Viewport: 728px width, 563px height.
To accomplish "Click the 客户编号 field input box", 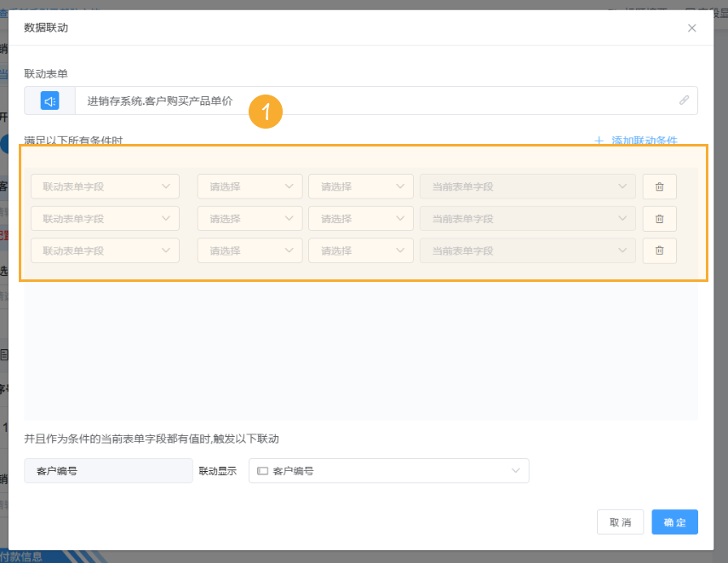I will click(x=108, y=470).
